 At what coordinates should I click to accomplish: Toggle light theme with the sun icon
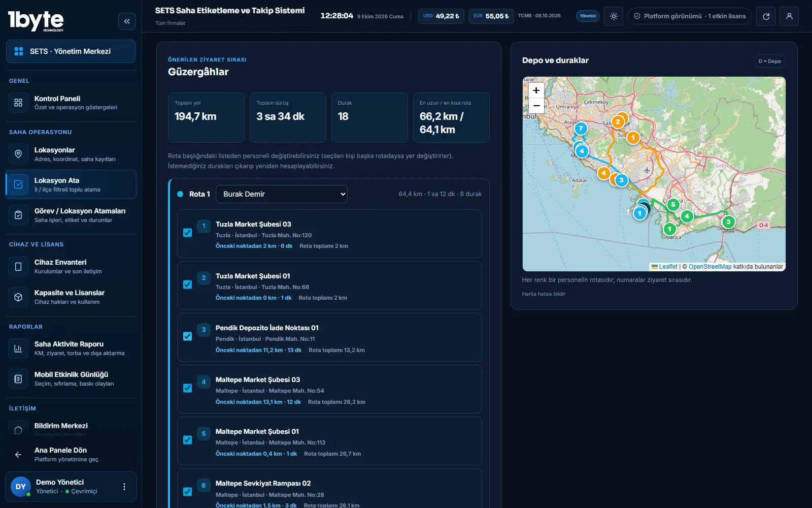coord(614,16)
